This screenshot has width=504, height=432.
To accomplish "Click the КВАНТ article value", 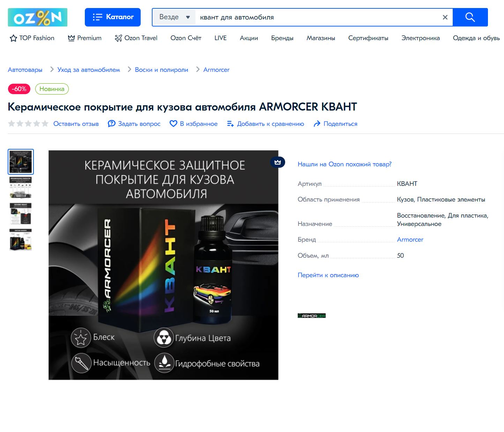I will (407, 184).
